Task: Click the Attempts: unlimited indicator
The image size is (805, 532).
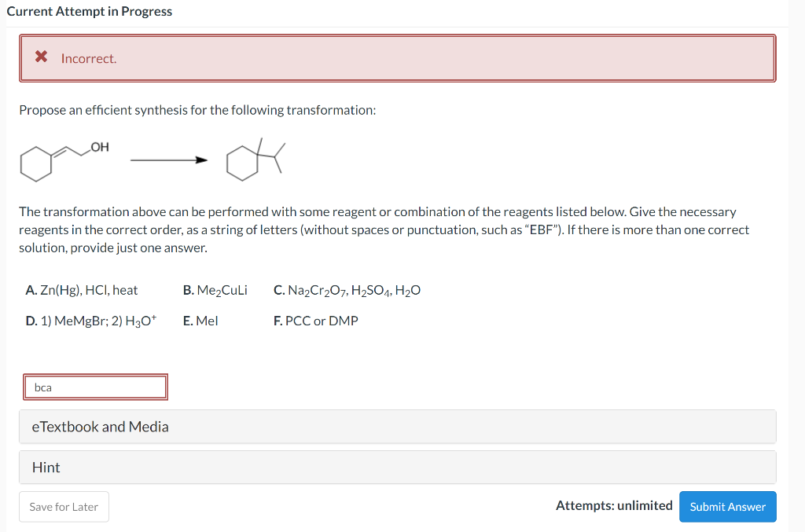Action: pos(614,505)
